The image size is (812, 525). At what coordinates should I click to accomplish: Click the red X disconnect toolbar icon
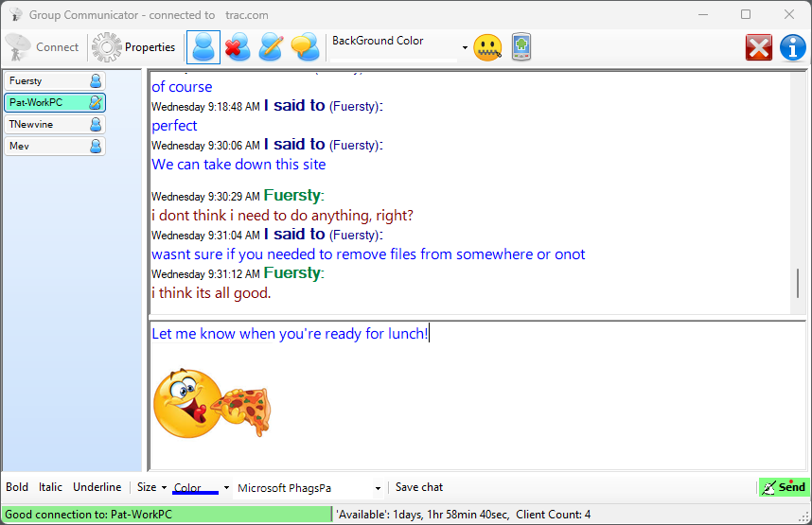[758, 47]
